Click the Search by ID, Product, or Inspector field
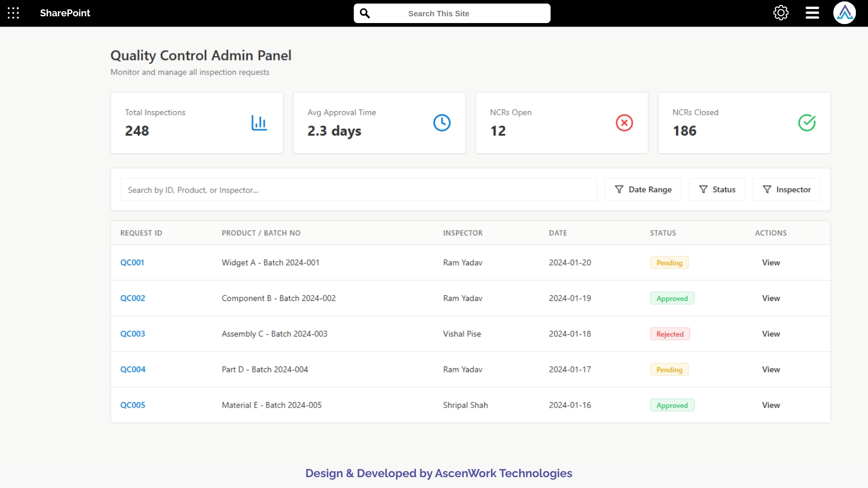Image resolution: width=868 pixels, height=488 pixels. 359,189
